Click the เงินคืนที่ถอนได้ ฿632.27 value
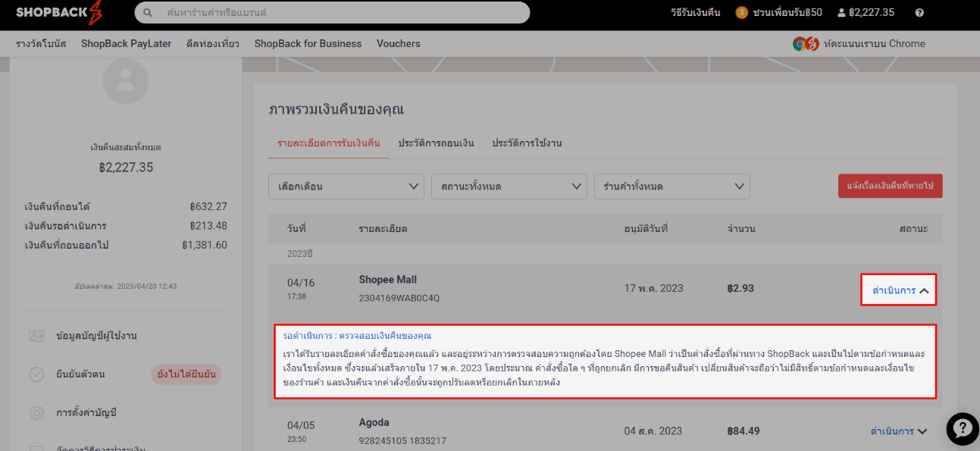Viewport: 980px width, 451px height. pos(208,206)
